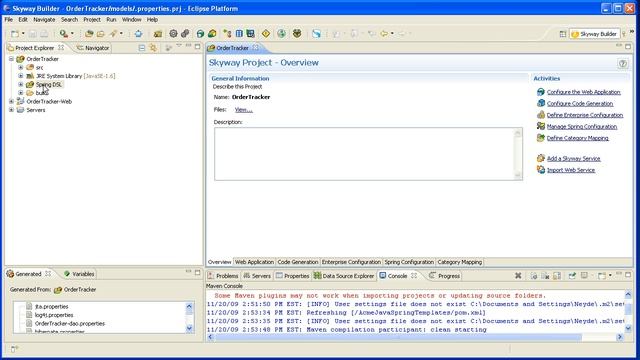Switch to Web Application bottom tab

254,262
